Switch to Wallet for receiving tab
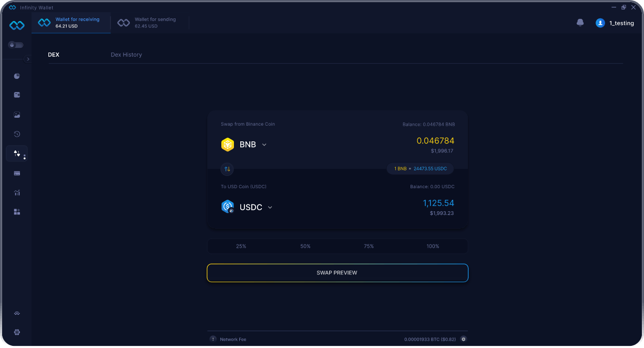 (71, 23)
